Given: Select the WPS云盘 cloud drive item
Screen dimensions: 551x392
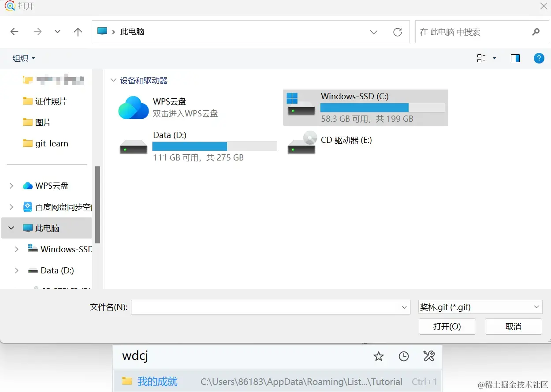Looking at the screenshot, I should 169,108.
